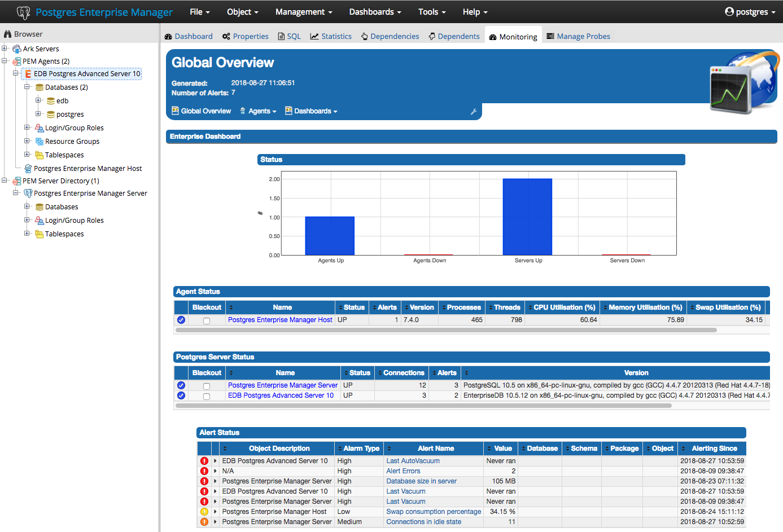Open the Database size in server link

click(x=421, y=481)
